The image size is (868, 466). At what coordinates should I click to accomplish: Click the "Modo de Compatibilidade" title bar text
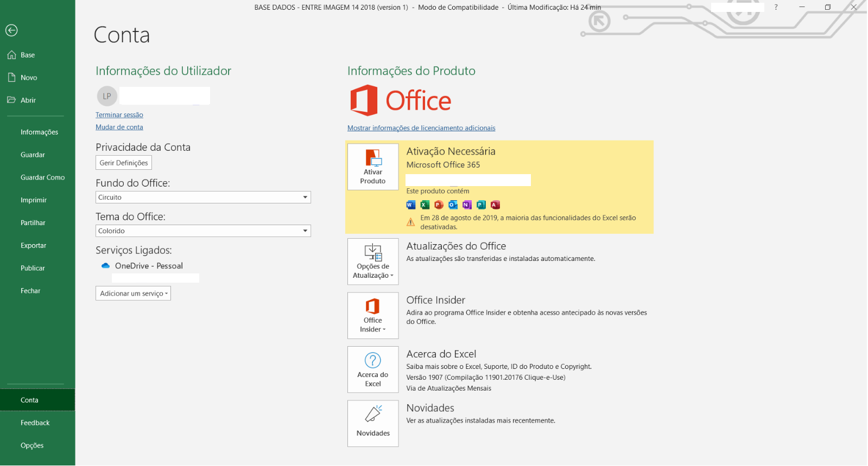[x=458, y=8]
